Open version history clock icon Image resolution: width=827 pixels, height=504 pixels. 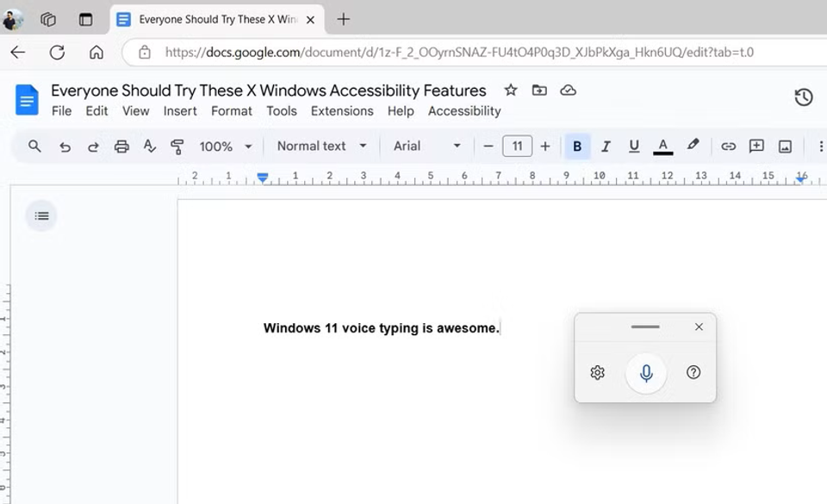803,97
